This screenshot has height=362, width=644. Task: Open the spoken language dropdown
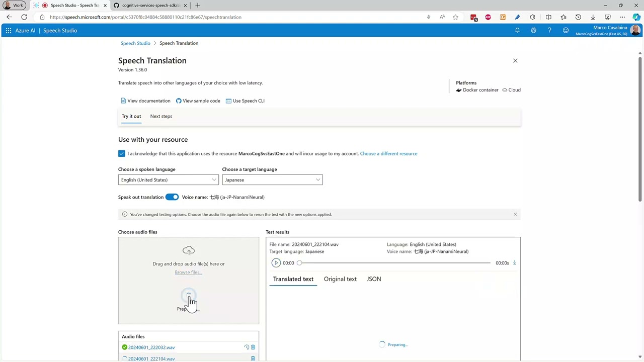click(169, 180)
